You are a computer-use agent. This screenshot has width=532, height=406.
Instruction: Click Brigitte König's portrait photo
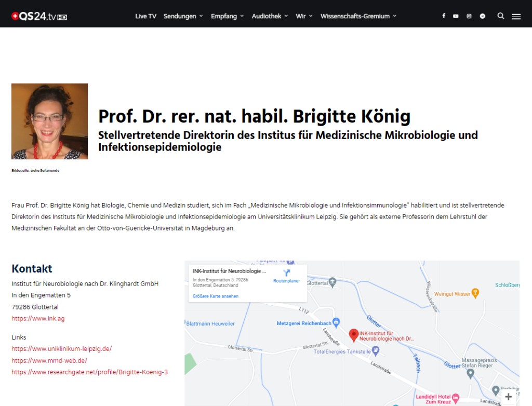pyautogui.click(x=49, y=121)
